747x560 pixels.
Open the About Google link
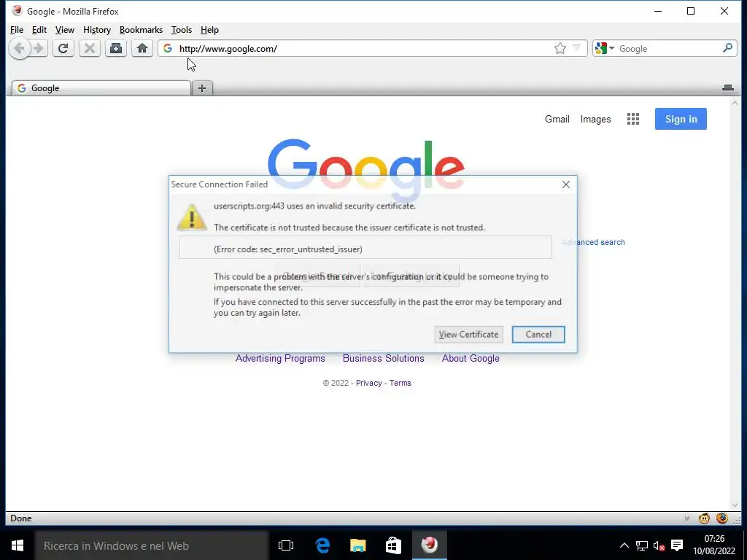(471, 358)
